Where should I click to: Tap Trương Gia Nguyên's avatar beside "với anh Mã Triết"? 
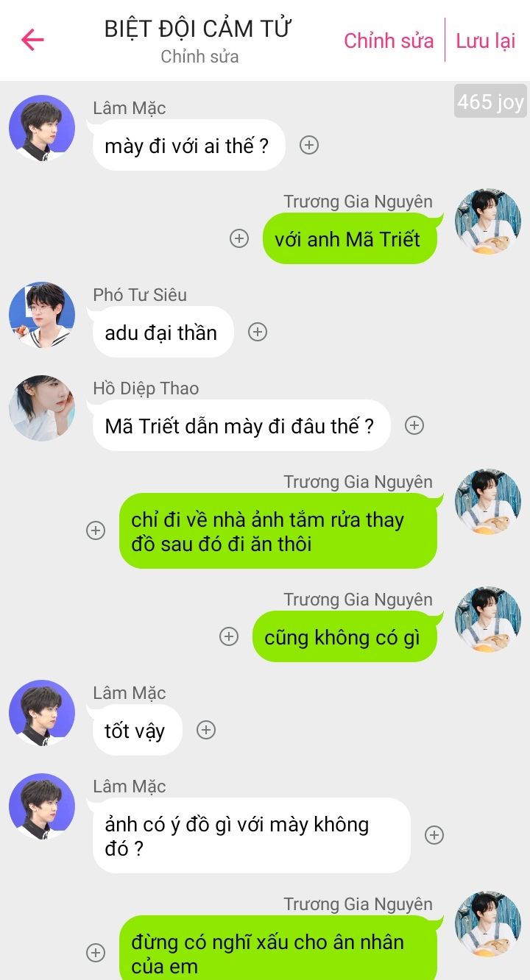click(x=488, y=221)
